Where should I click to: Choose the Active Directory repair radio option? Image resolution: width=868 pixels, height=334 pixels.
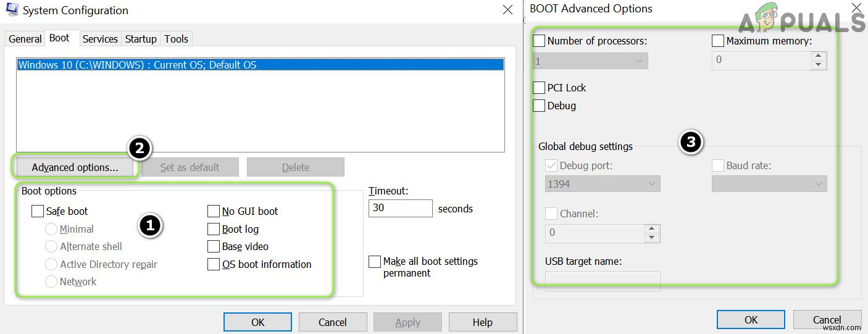tap(51, 264)
